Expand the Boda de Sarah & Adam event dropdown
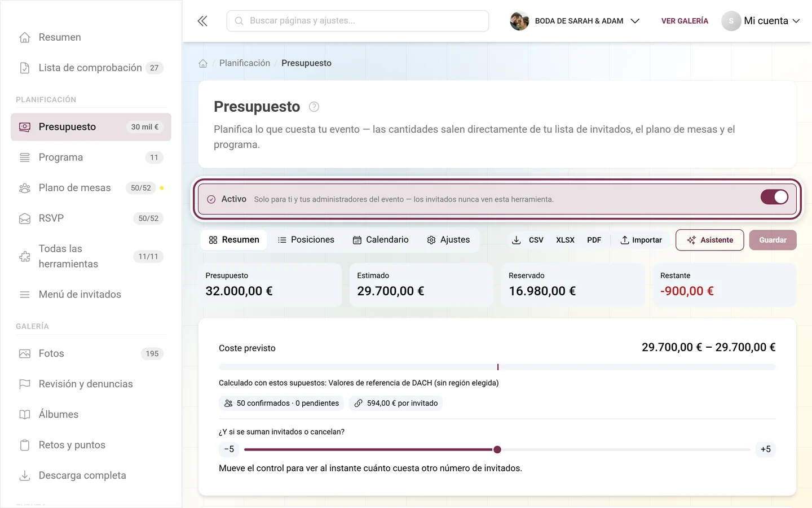The width and height of the screenshot is (812, 508). click(x=575, y=21)
